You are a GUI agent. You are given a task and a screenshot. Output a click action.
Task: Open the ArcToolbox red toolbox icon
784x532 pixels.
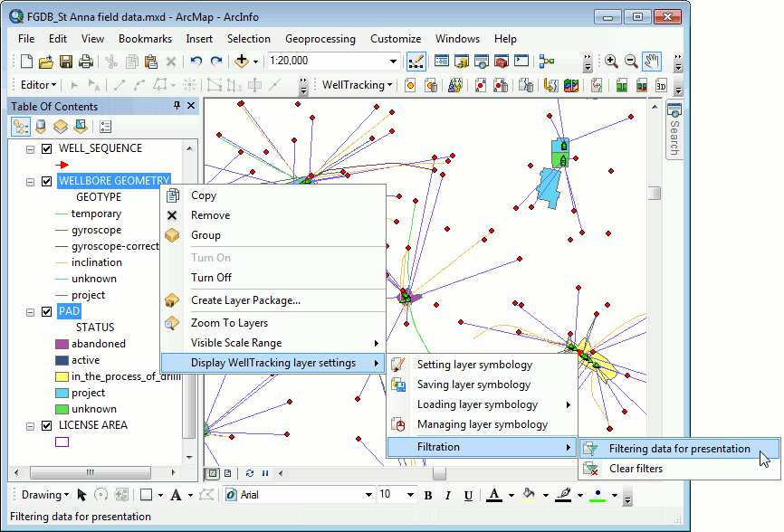click(x=501, y=62)
